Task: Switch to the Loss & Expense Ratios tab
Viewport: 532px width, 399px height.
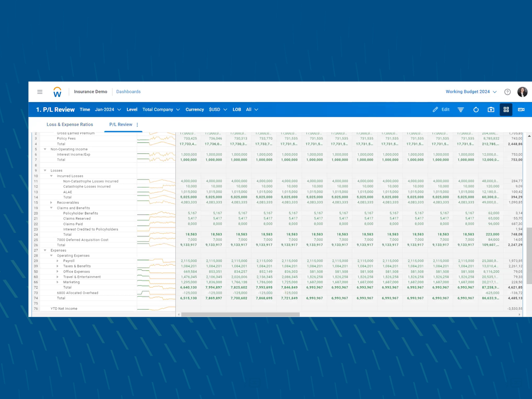Action: pyautogui.click(x=70, y=124)
